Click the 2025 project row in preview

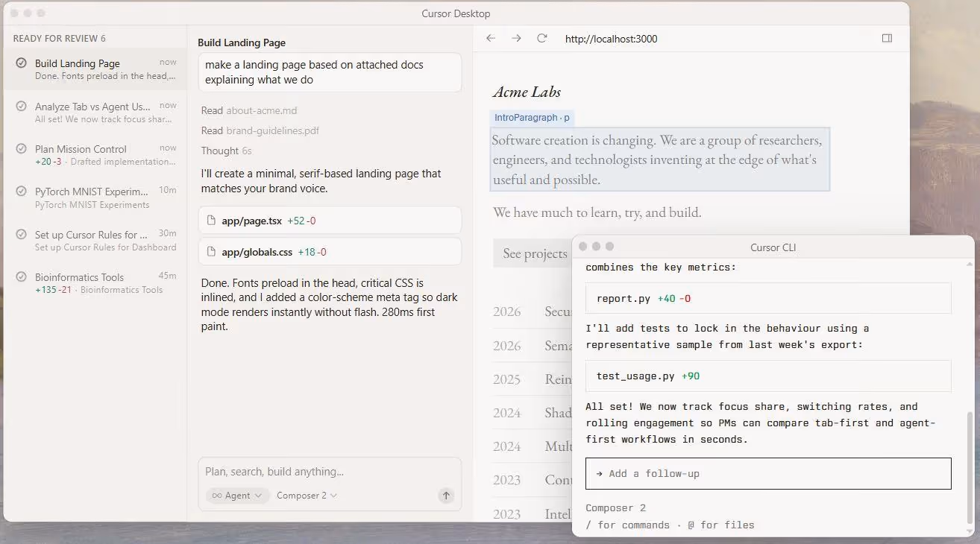click(531, 379)
